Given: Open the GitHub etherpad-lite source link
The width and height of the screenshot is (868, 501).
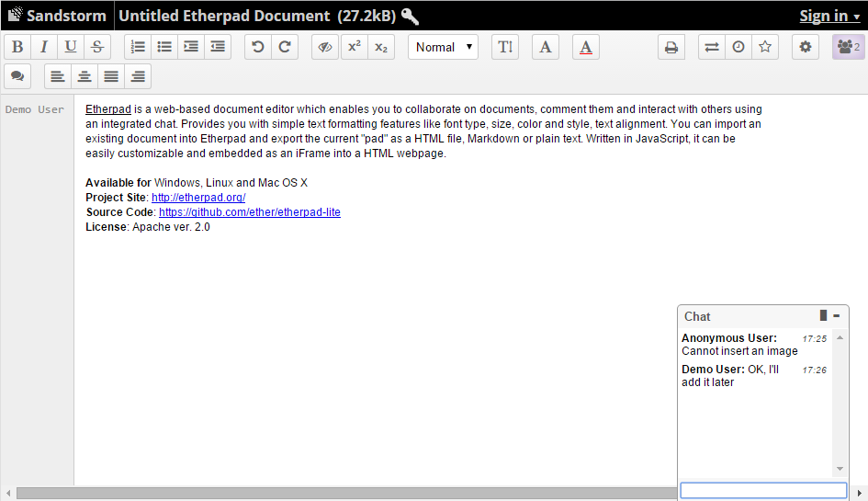Looking at the screenshot, I should pyautogui.click(x=250, y=212).
